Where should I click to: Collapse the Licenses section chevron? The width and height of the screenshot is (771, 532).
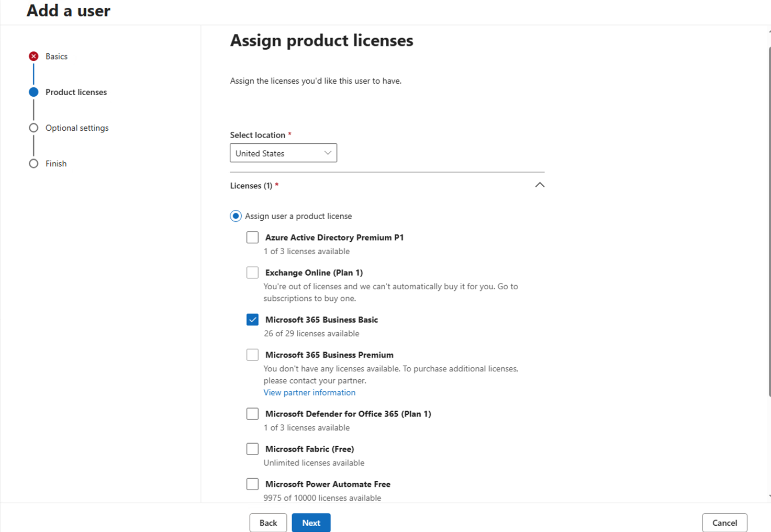(540, 185)
